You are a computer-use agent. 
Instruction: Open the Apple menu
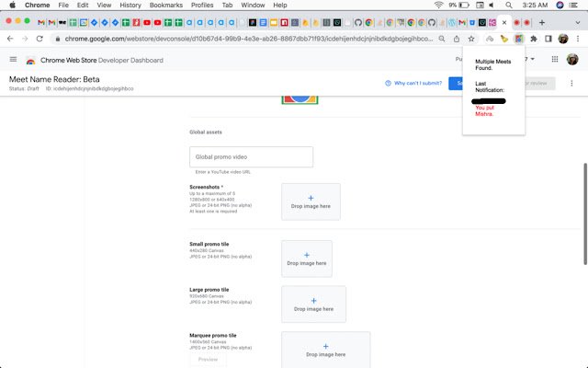click(x=12, y=6)
